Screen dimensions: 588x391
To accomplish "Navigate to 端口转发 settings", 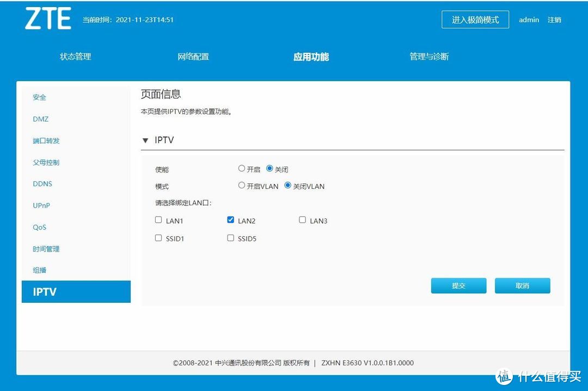I will tap(46, 140).
